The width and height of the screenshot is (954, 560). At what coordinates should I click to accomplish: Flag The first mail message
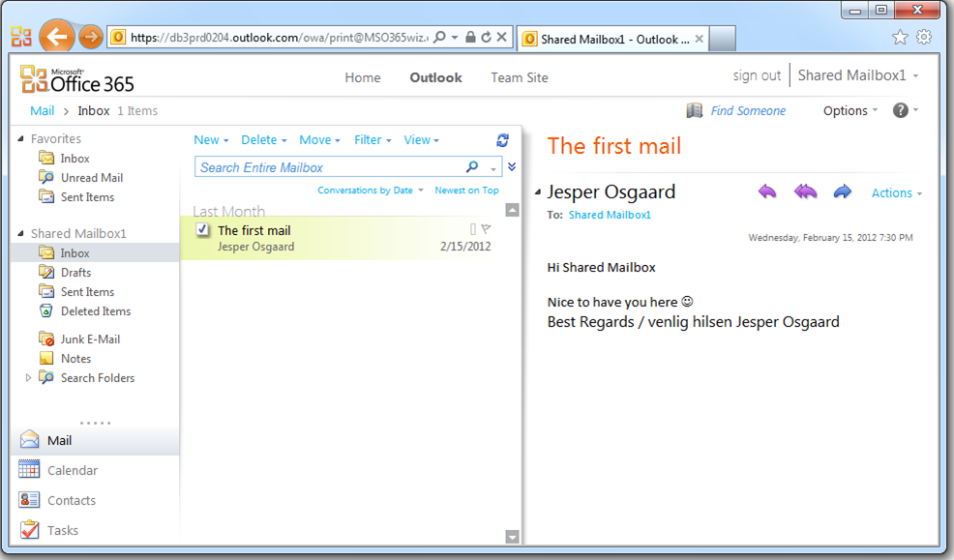[486, 229]
